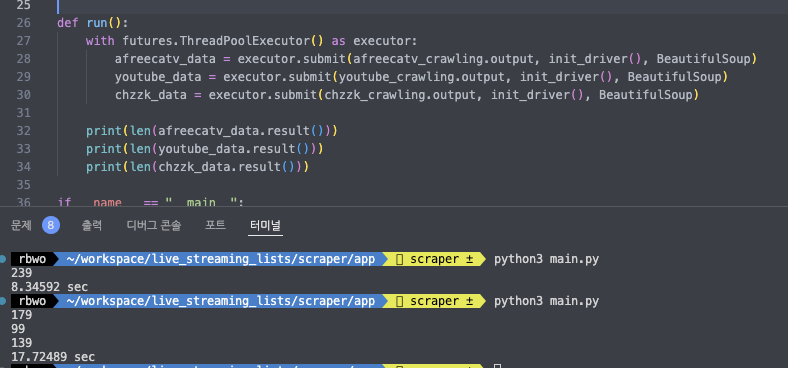
Task: Click the git branch icon in the first scraper segment
Action: [400, 259]
